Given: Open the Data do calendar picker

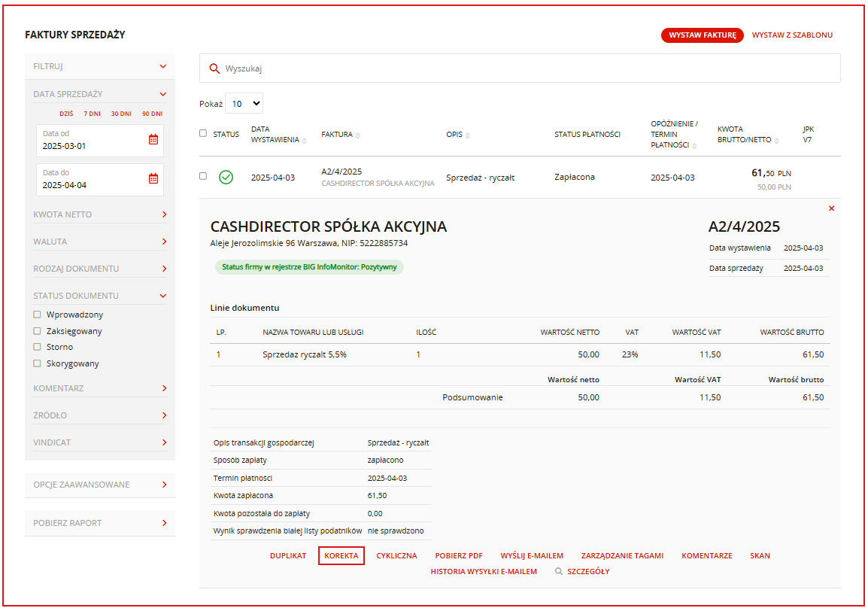Looking at the screenshot, I should [153, 178].
